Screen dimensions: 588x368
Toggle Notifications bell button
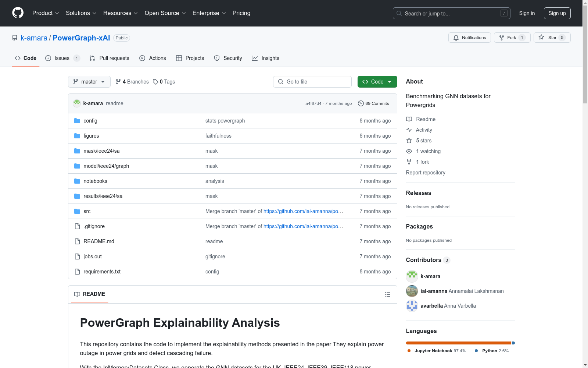(x=469, y=38)
